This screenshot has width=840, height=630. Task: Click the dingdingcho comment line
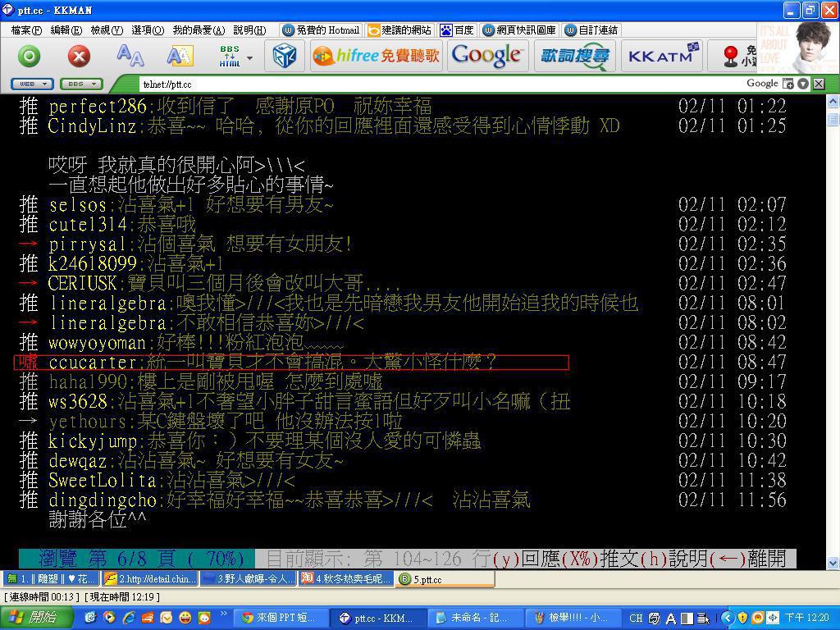pyautogui.click(x=403, y=500)
